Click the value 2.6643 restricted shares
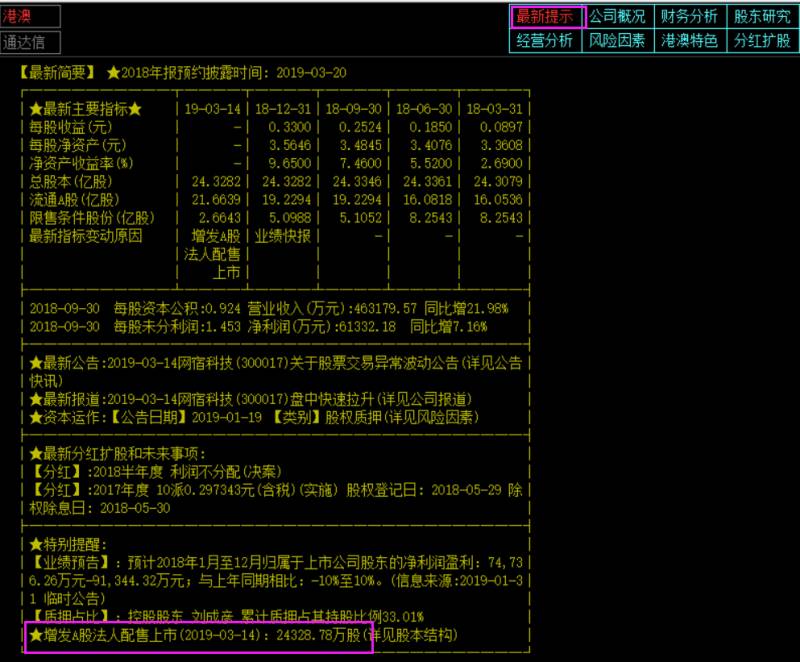800x662 pixels. pos(219,218)
